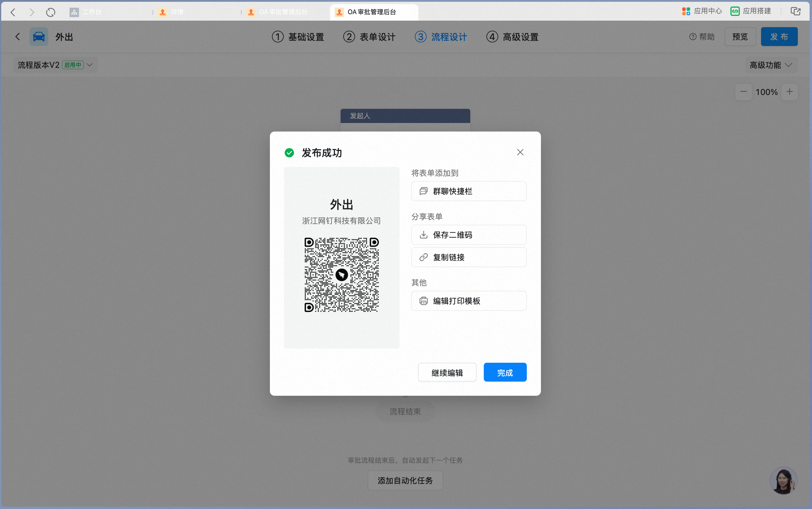Click the 完成 button
The height and width of the screenshot is (509, 812).
505,372
